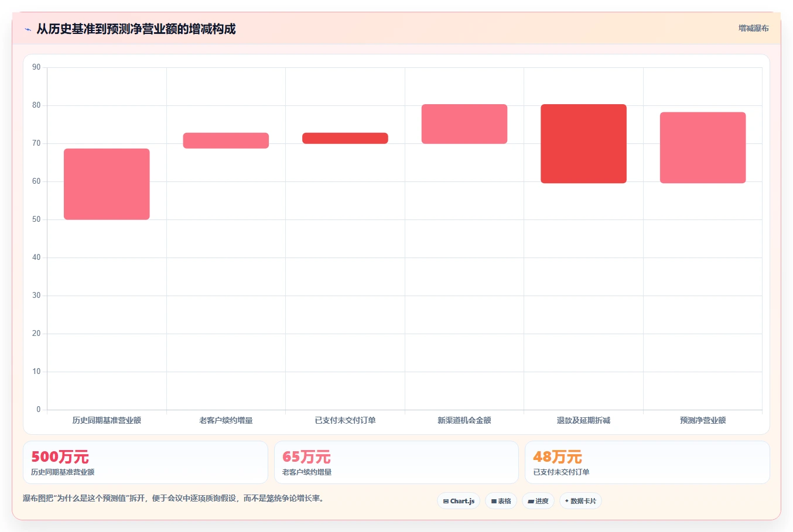The height and width of the screenshot is (532, 793).
Task: Click the x-axis label 老客户续约增量
Action: click(x=226, y=420)
